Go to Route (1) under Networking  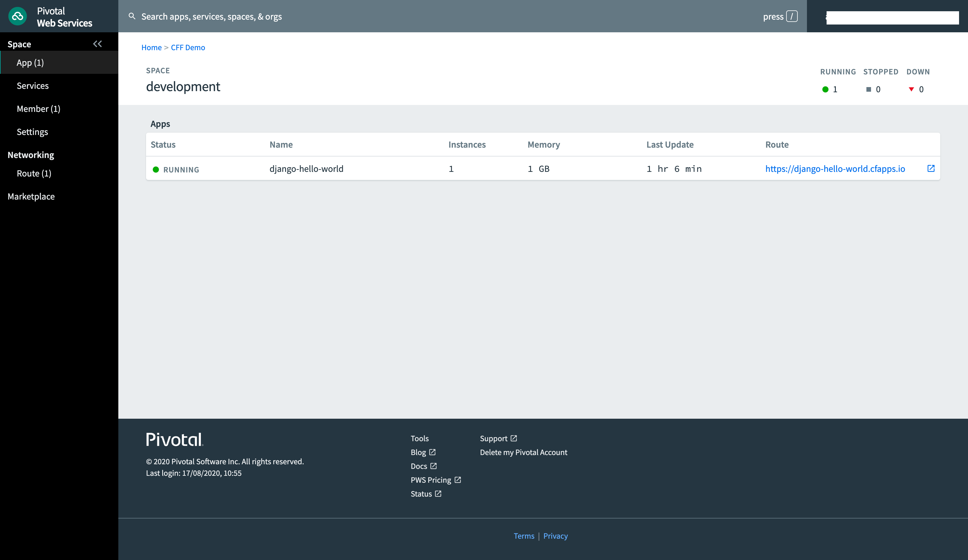34,173
